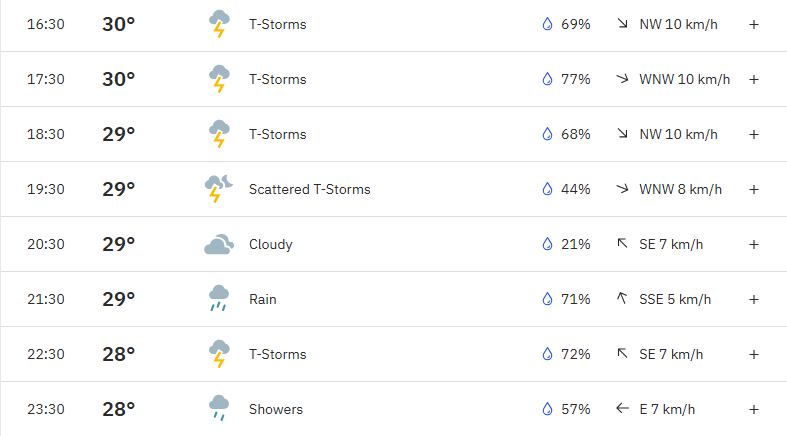Expand the 18:30 hourly details

click(x=753, y=134)
